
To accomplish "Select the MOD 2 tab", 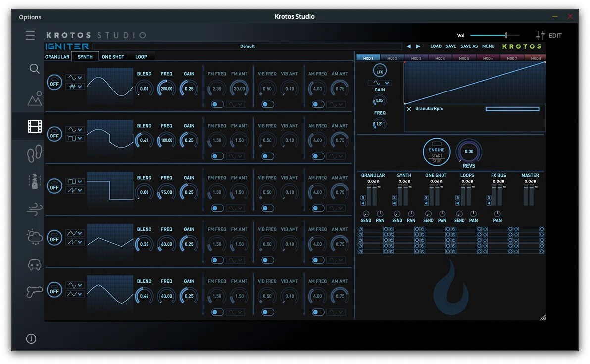I will (x=392, y=58).
